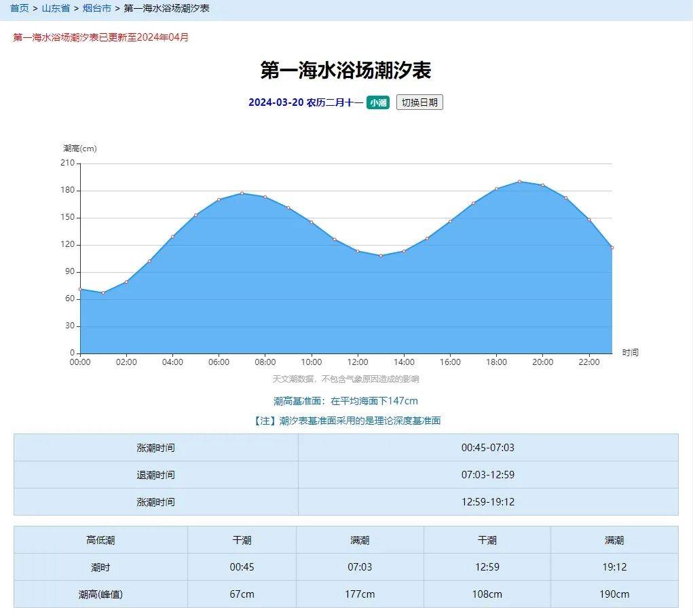Select the 2024-03-20 date text
The width and height of the screenshot is (693, 616).
(x=275, y=102)
